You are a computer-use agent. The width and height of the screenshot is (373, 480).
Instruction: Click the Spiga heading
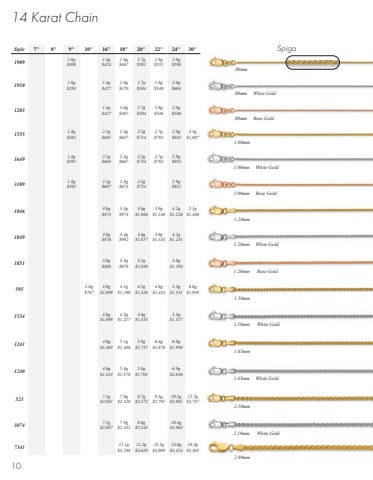point(286,49)
